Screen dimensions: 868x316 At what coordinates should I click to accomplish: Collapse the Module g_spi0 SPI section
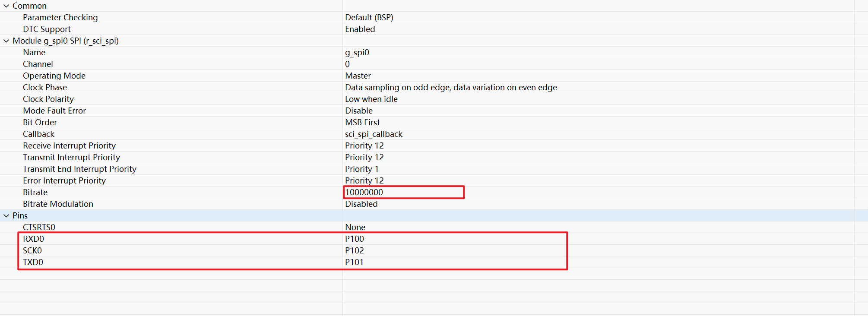6,41
